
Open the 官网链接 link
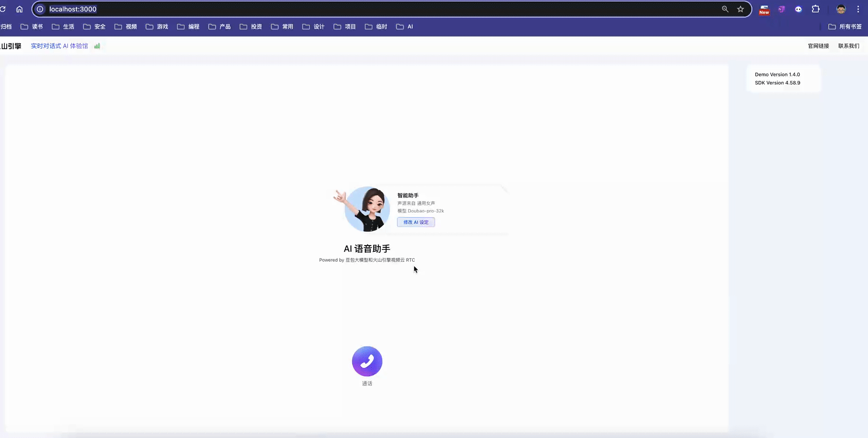[818, 46]
